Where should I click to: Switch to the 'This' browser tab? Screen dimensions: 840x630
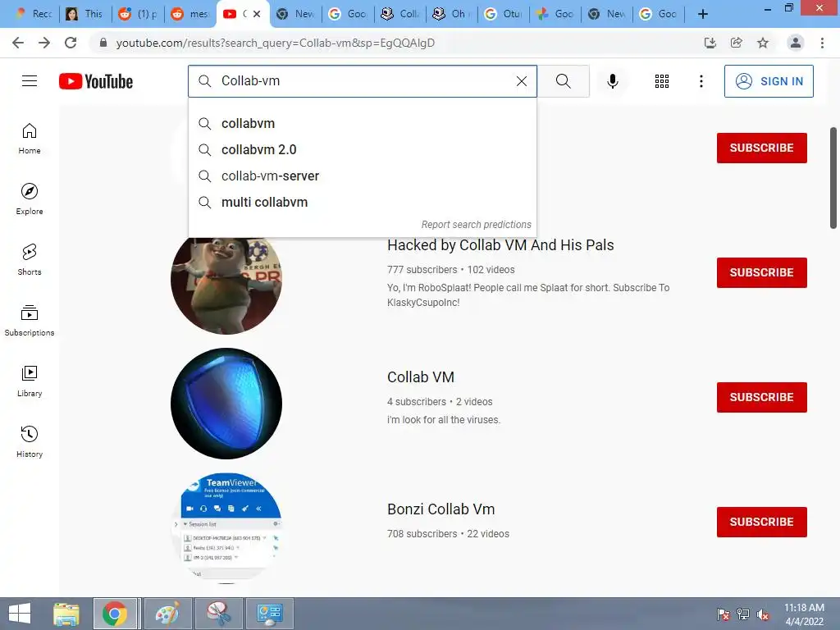click(84, 14)
